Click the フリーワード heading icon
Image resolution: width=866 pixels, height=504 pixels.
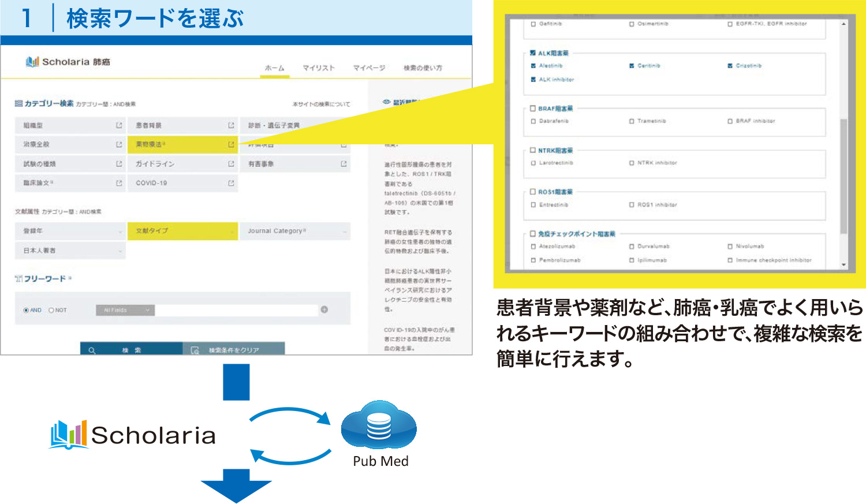coord(19,279)
